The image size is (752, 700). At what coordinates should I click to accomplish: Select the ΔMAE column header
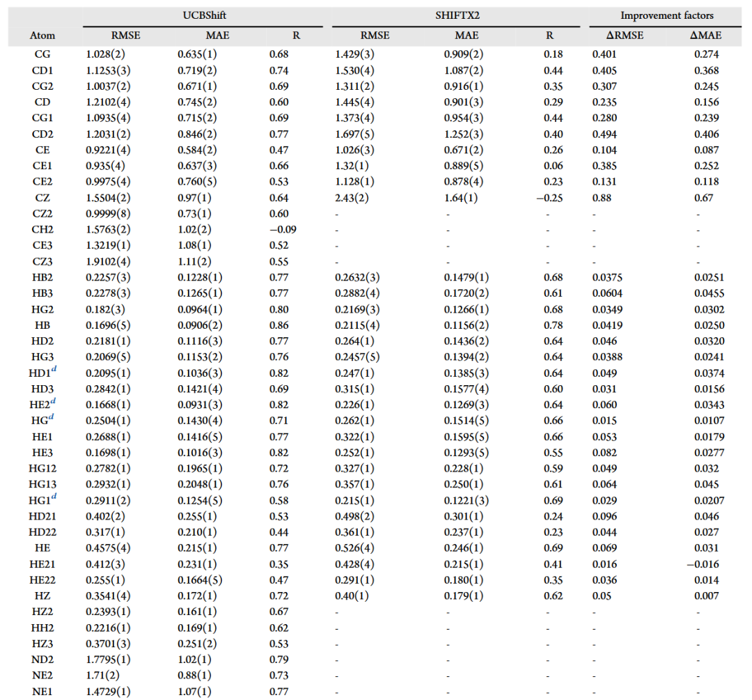coord(705,36)
